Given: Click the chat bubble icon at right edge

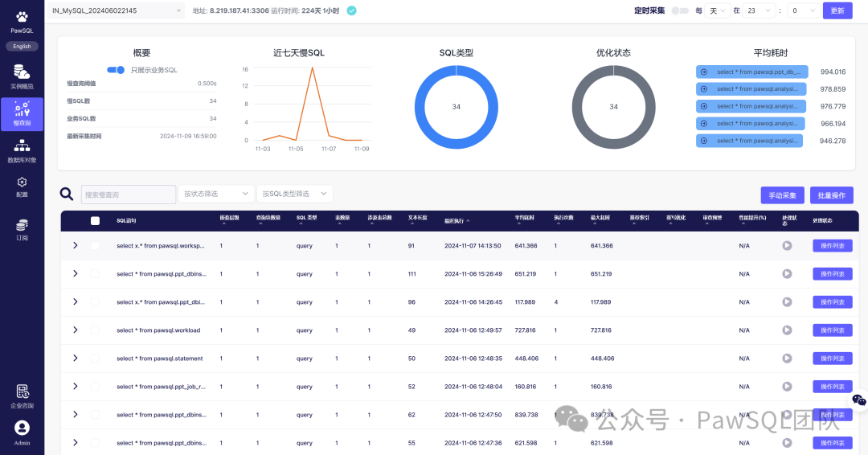Looking at the screenshot, I should tap(858, 400).
